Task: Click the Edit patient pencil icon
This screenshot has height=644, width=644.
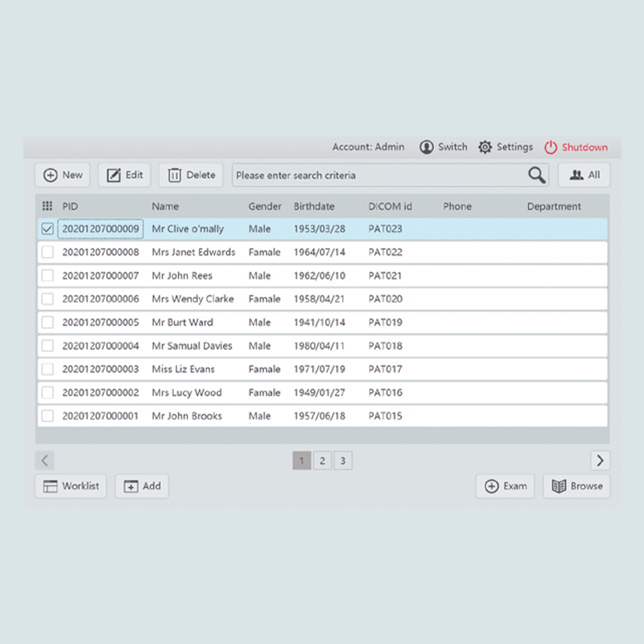Action: 114,175
